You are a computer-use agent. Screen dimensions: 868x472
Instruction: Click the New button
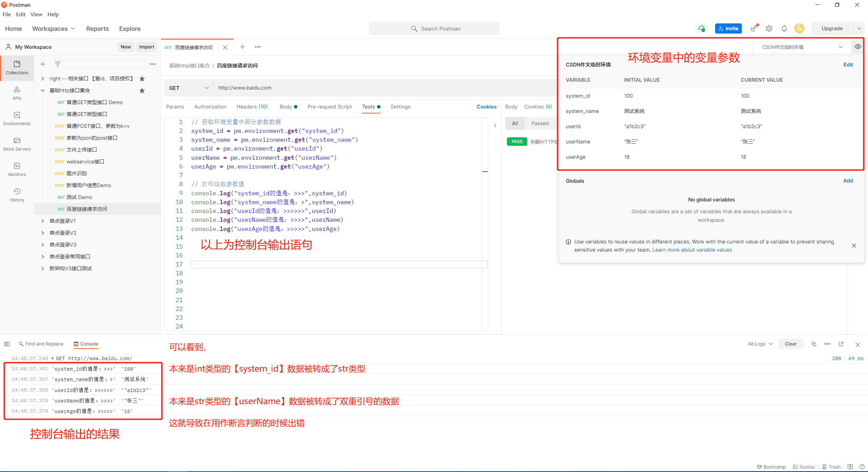125,47
